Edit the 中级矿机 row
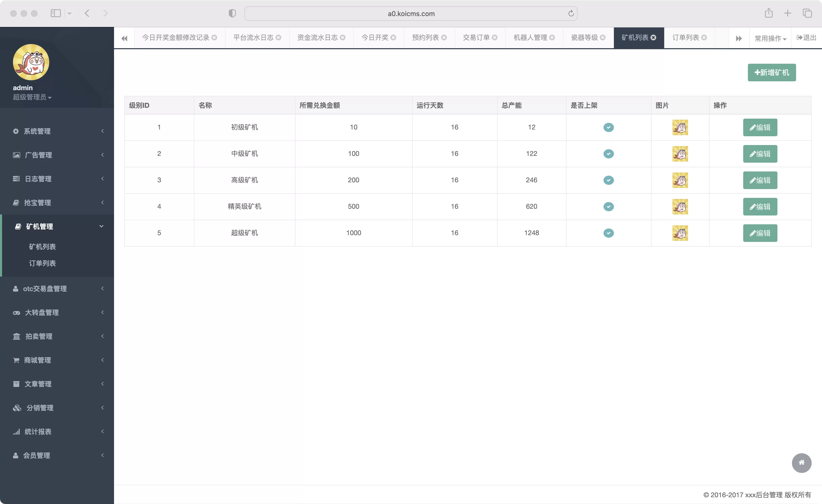This screenshot has width=822, height=504. [760, 154]
